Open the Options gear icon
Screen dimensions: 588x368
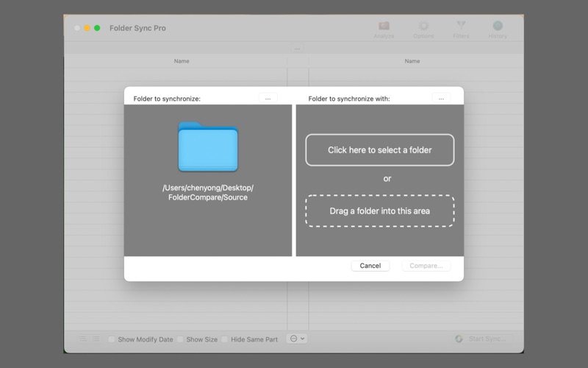(x=424, y=26)
